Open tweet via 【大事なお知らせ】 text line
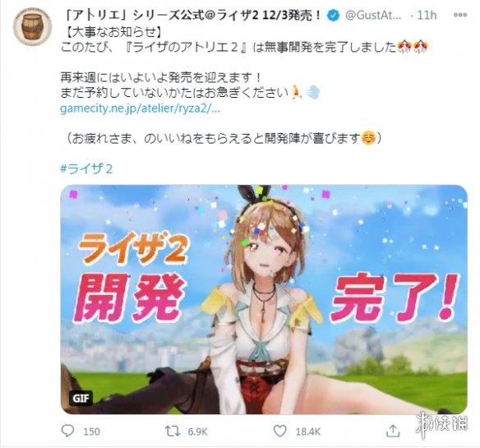Image resolution: width=480 pixels, height=448 pixels. coord(114,32)
